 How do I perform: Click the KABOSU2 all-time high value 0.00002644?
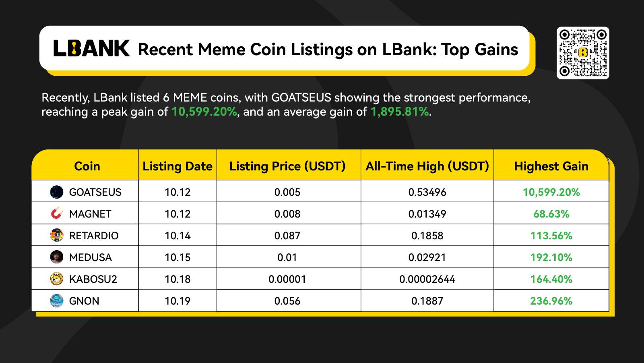(x=427, y=279)
